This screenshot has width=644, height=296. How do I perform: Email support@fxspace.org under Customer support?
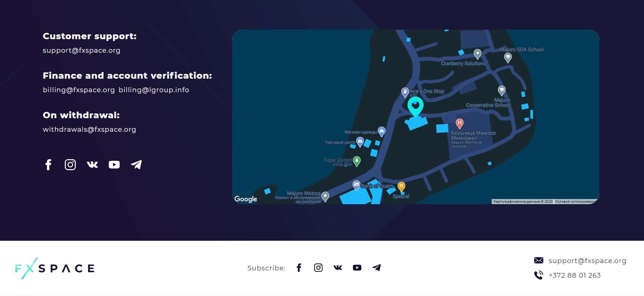coord(82,50)
